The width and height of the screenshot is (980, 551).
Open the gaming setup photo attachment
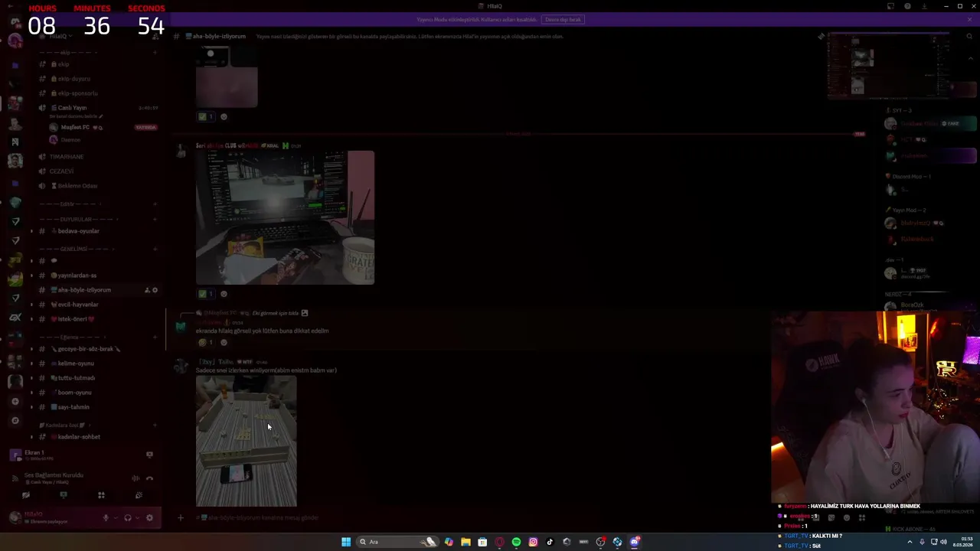click(x=285, y=217)
